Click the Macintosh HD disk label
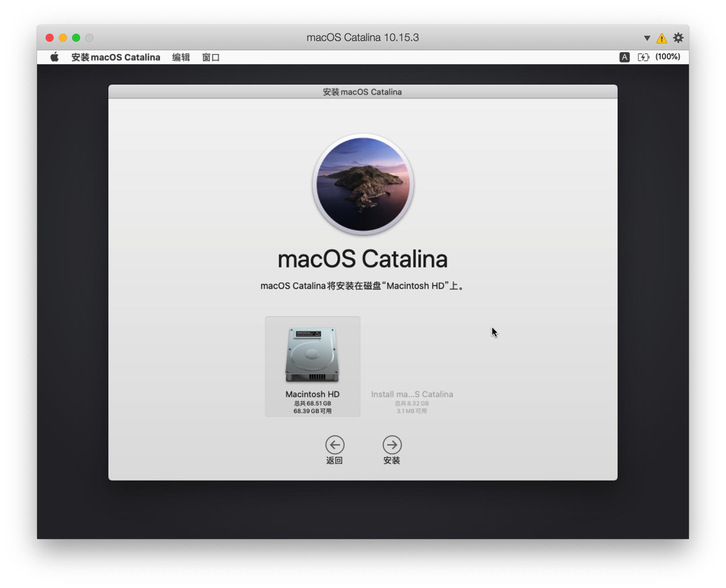The height and width of the screenshot is (588, 726). click(312, 394)
